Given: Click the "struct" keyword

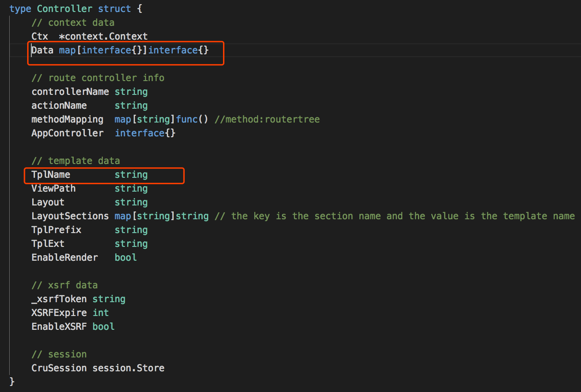Looking at the screenshot, I should (x=115, y=9).
